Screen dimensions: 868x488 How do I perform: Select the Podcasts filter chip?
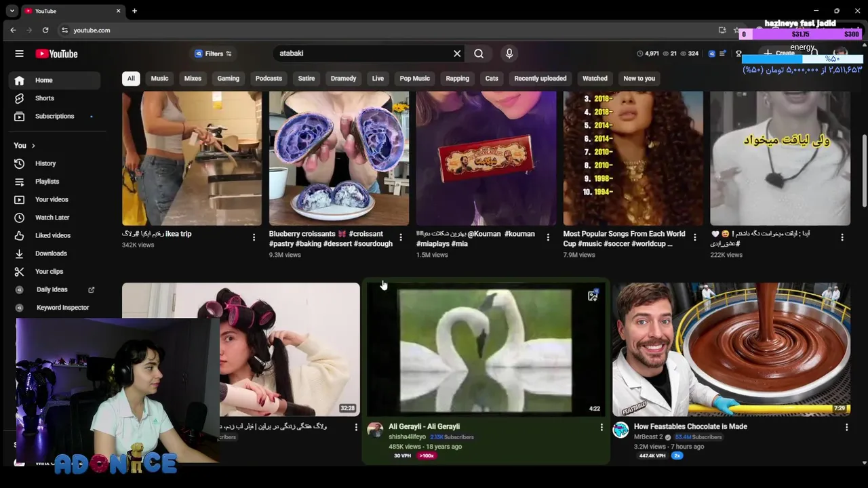pos(269,79)
